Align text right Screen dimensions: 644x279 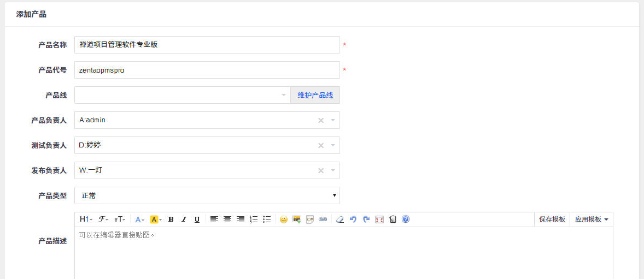tap(240, 219)
